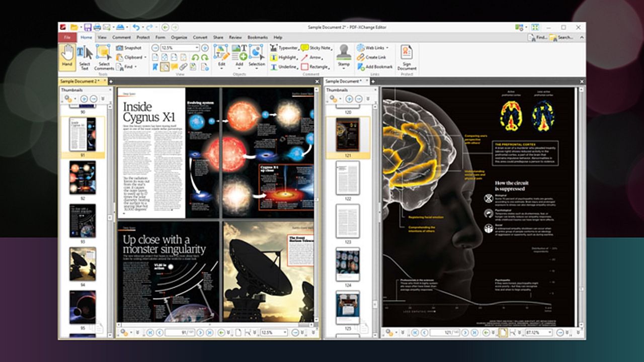Viewport: 644px width, 362px height.
Task: Add a Sticky Note comment
Action: [x=316, y=48]
